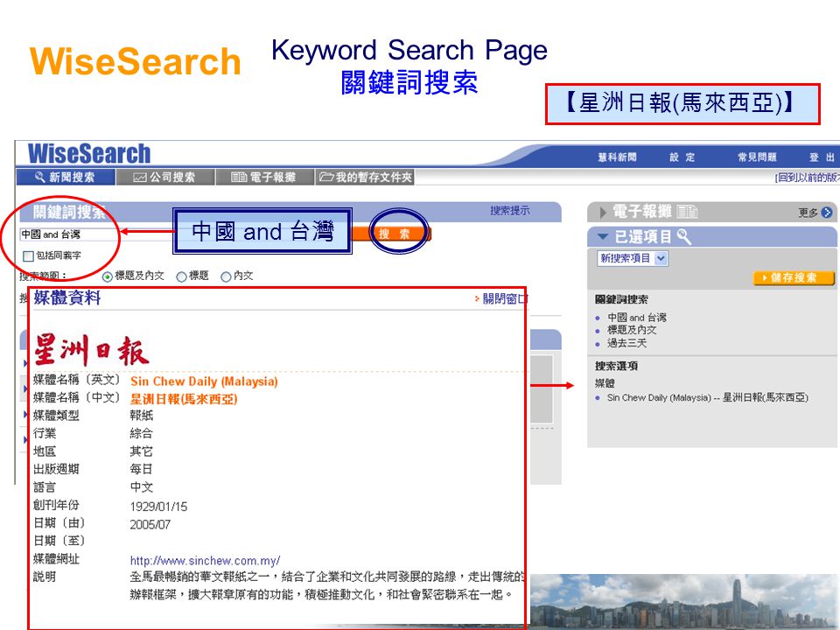Image resolution: width=840 pixels, height=630 pixels.
Task: Click the magnifier icon on 新聞搜索 tab
Action: tap(39, 177)
